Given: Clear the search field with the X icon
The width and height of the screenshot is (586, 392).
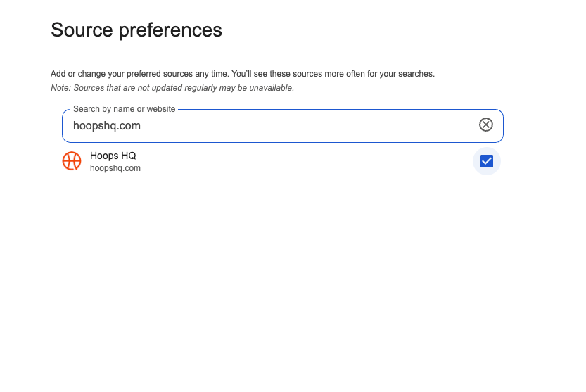Looking at the screenshot, I should (486, 125).
